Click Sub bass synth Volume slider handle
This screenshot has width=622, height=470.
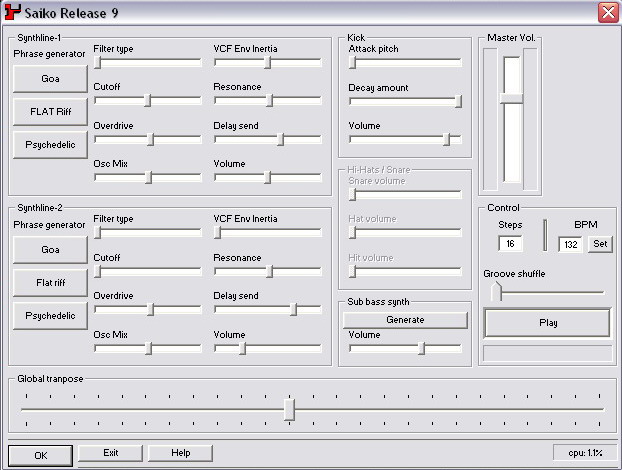pos(422,348)
